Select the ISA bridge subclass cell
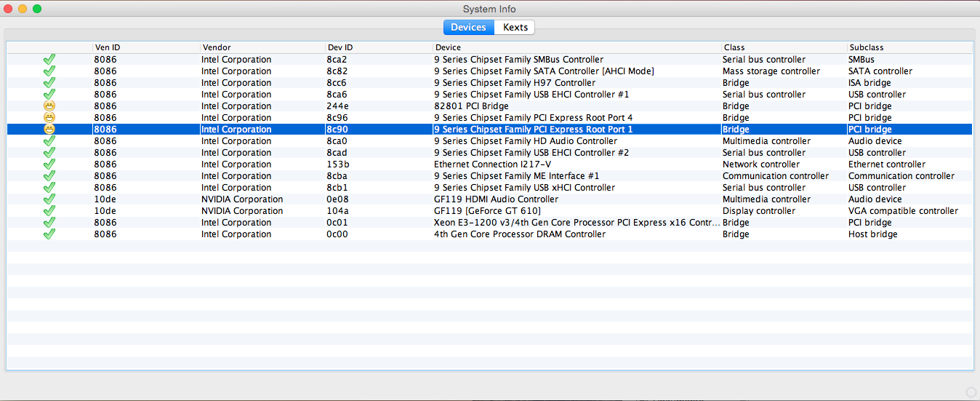Viewport: 980px width, 401px height. [x=869, y=83]
